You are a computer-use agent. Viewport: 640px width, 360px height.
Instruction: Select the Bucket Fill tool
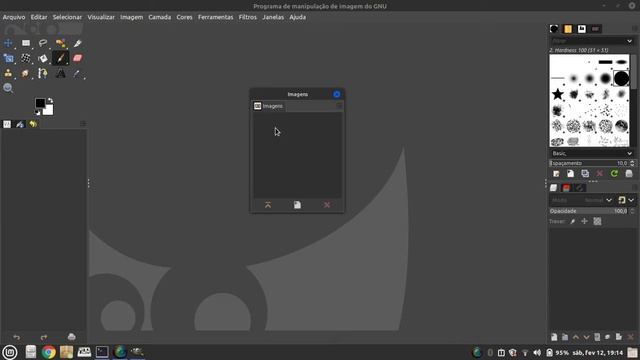coord(43,58)
